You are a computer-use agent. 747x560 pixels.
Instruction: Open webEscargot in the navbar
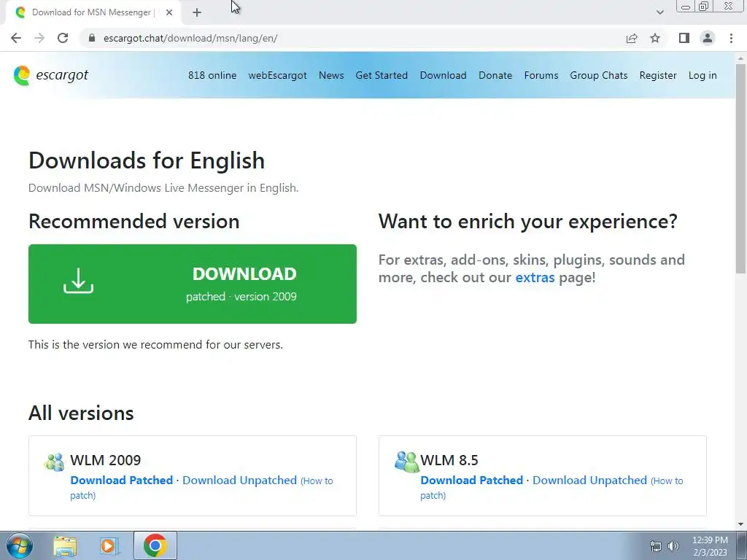click(x=277, y=75)
